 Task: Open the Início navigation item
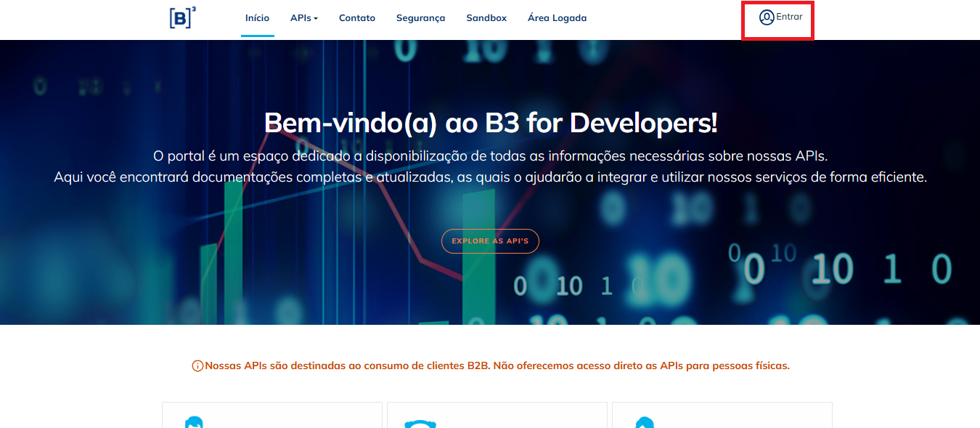257,18
